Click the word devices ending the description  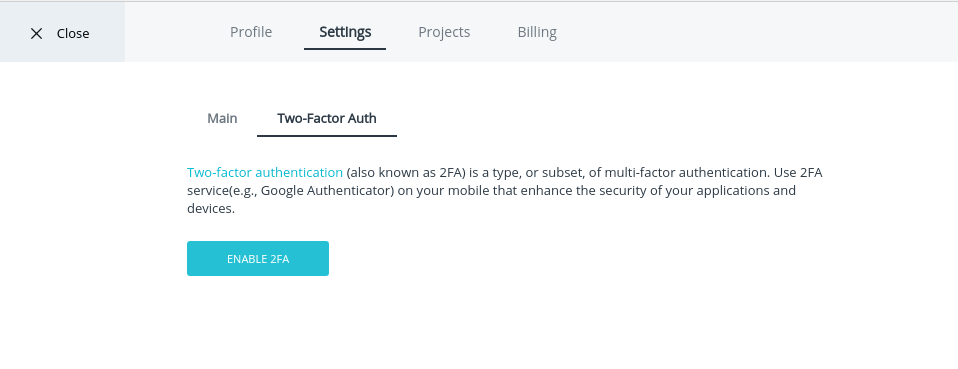coord(210,208)
